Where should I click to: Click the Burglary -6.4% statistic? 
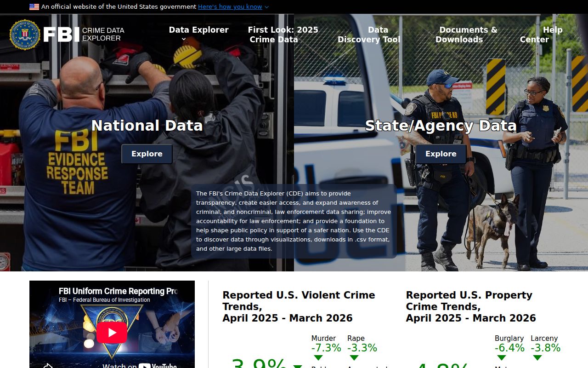coord(509,344)
